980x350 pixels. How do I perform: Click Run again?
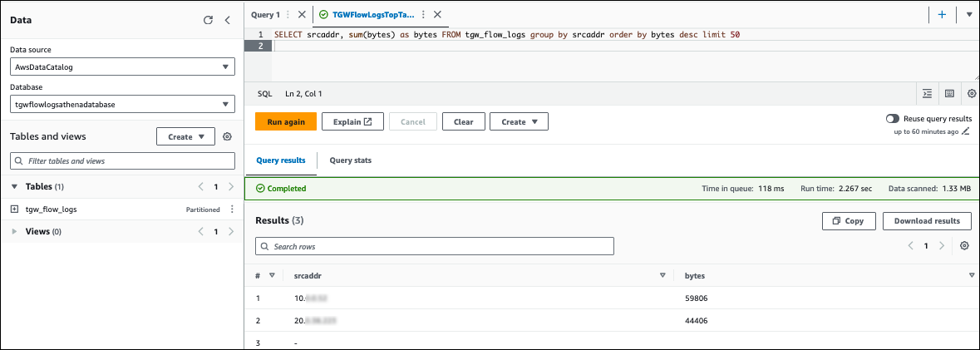tap(286, 122)
